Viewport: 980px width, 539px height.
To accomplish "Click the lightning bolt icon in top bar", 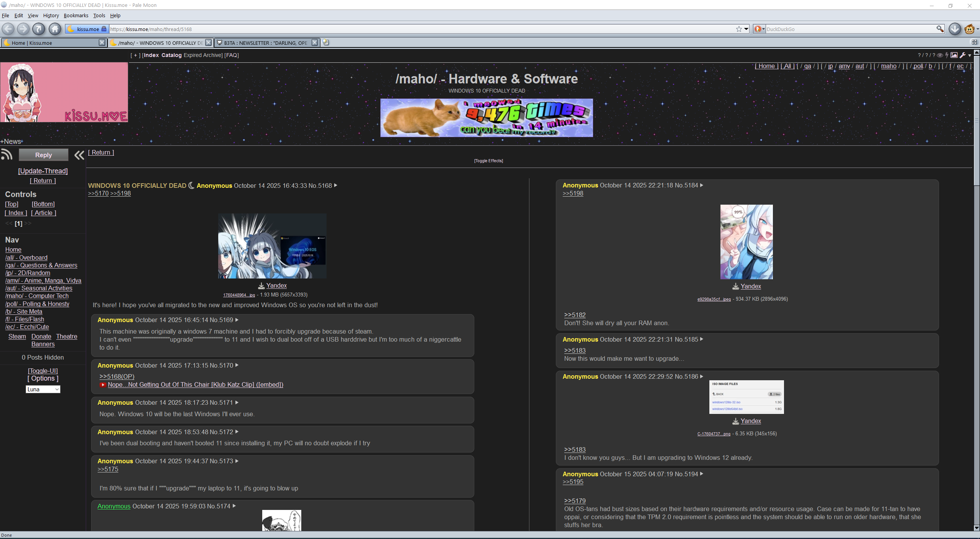I will [x=947, y=55].
